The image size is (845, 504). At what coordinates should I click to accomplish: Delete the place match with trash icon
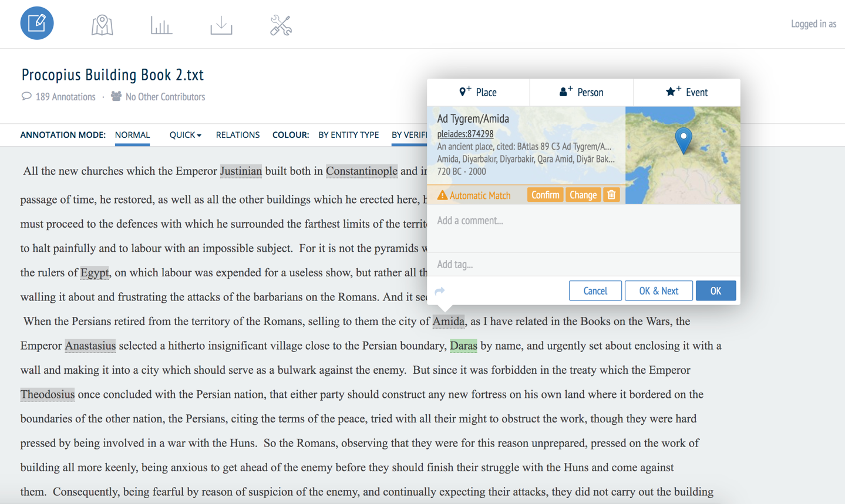(x=611, y=195)
